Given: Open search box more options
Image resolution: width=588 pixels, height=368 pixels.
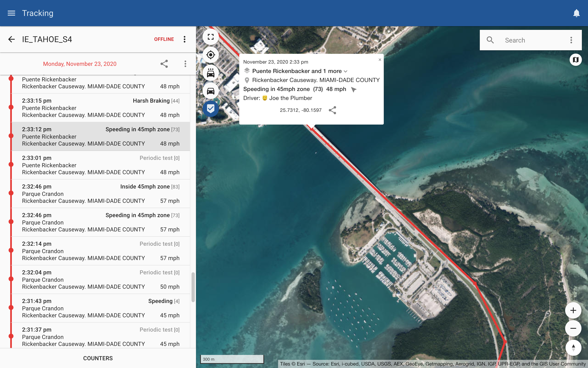Looking at the screenshot, I should point(571,40).
